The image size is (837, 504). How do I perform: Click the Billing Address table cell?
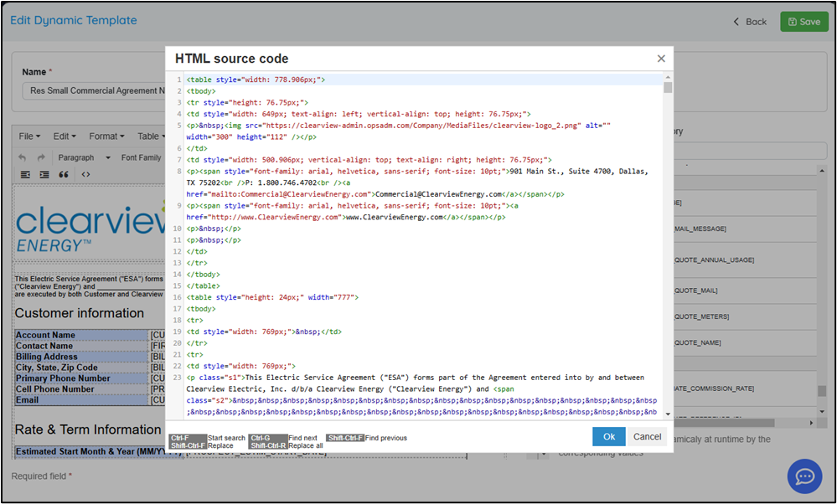coord(81,357)
